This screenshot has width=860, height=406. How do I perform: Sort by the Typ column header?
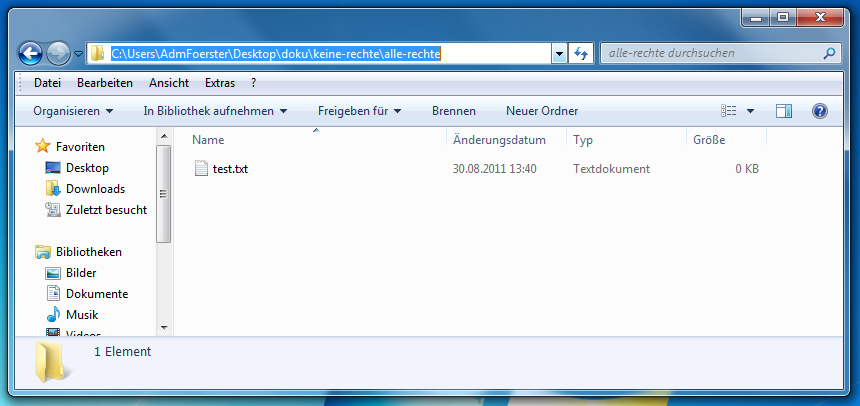pyautogui.click(x=582, y=140)
